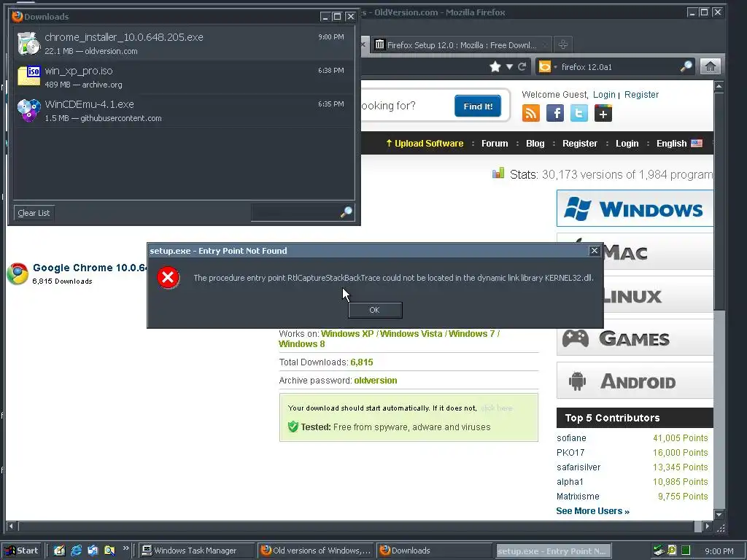
Task: Click the Matrixisme contributor name
Action: tap(578, 496)
